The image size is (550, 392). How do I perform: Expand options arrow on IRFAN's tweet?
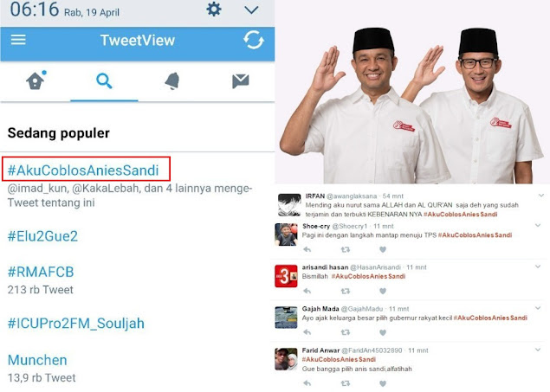pyautogui.click(x=540, y=196)
